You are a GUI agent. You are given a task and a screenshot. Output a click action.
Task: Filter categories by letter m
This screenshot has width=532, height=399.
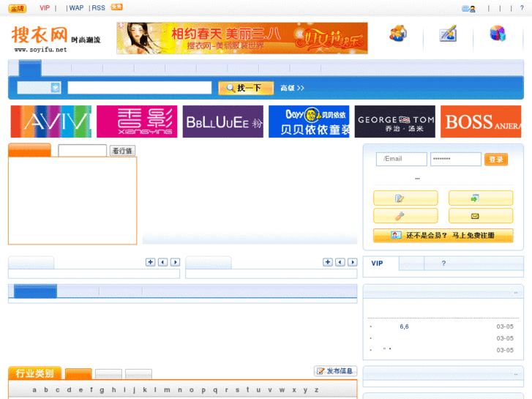167,389
